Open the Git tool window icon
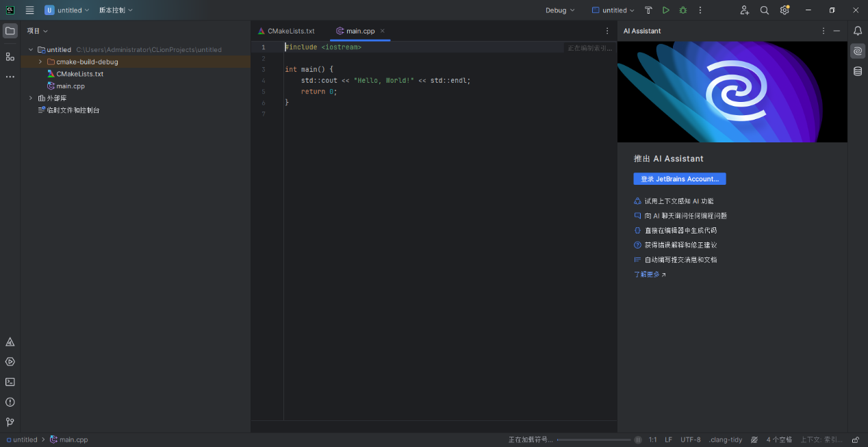Viewport: 868px width, 447px height. coord(10,422)
